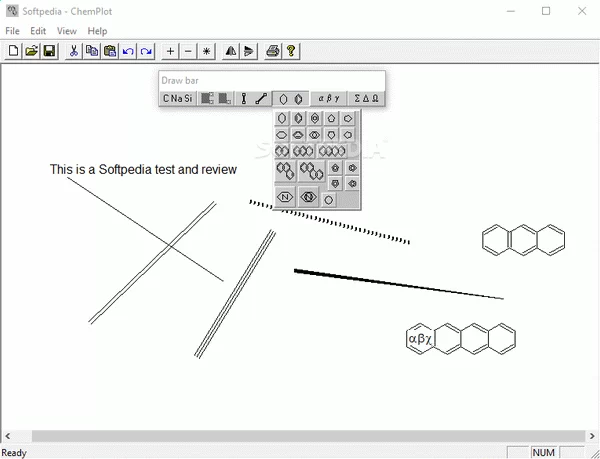Click the question mark Help icon
The width and height of the screenshot is (600, 459).
pos(290,50)
